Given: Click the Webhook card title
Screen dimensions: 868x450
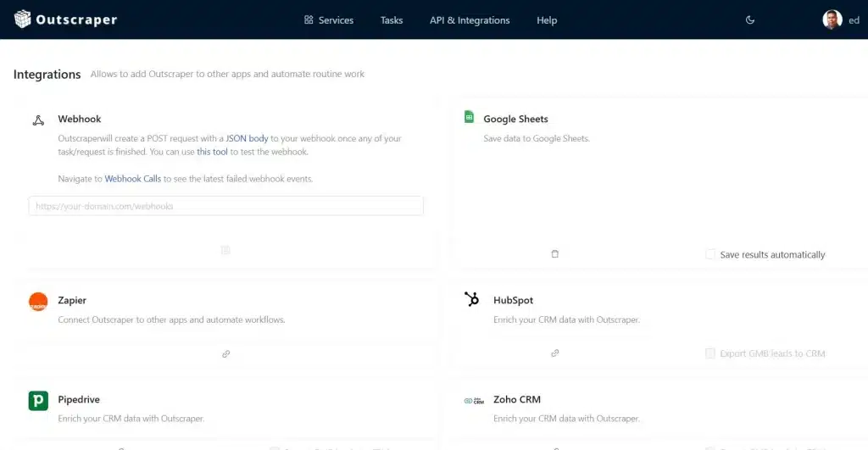Looking at the screenshot, I should pos(80,119).
